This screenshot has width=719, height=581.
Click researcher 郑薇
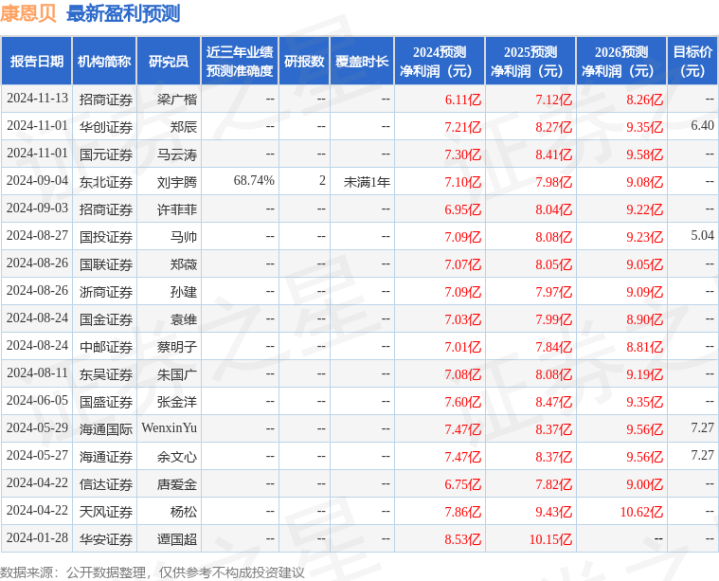[183, 265]
